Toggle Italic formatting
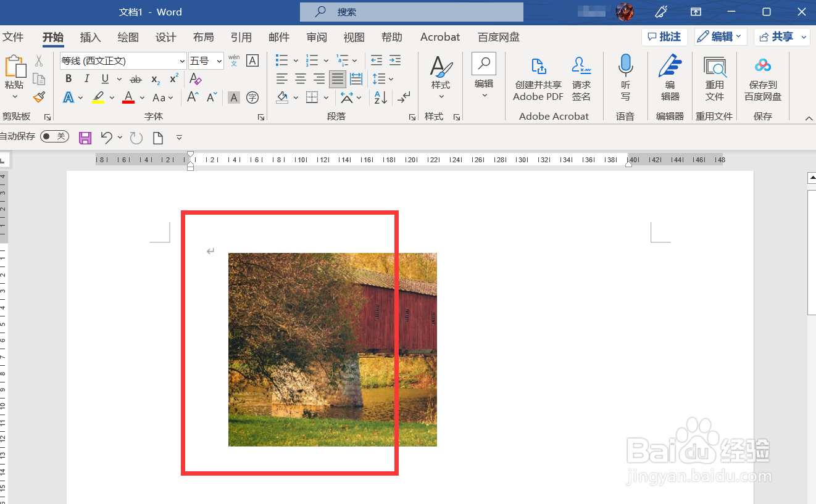816x504 pixels. [x=87, y=79]
